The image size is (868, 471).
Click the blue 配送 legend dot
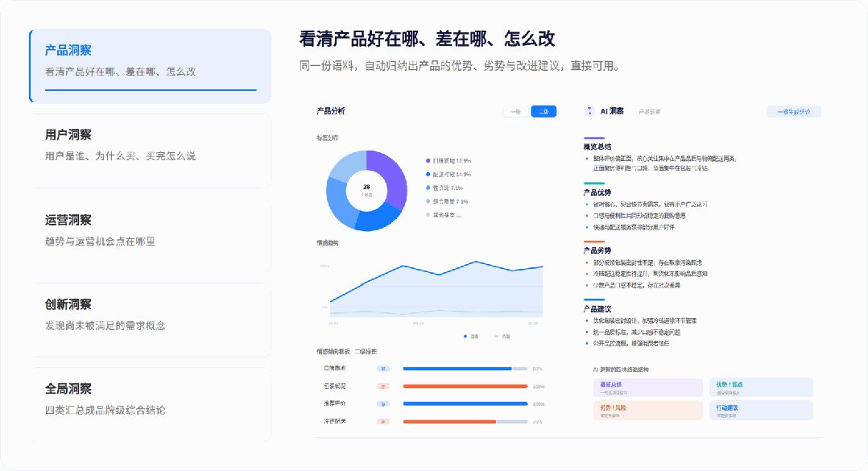click(428, 175)
